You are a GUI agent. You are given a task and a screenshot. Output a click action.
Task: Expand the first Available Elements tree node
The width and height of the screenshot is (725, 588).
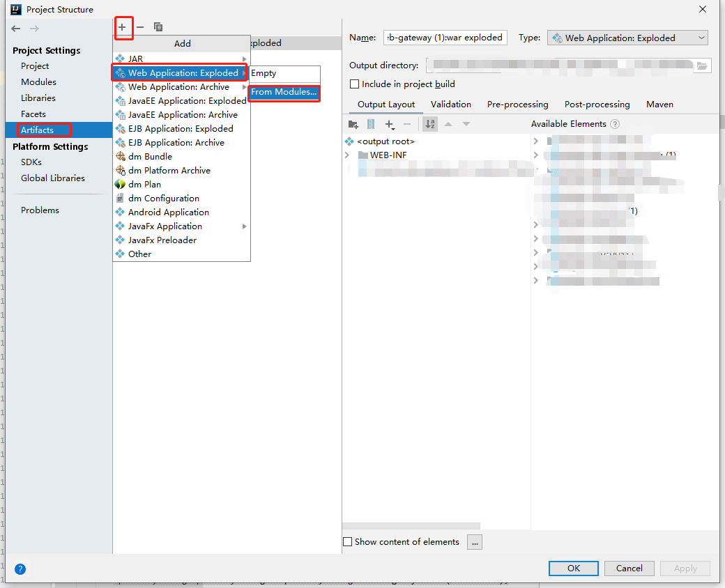[536, 141]
